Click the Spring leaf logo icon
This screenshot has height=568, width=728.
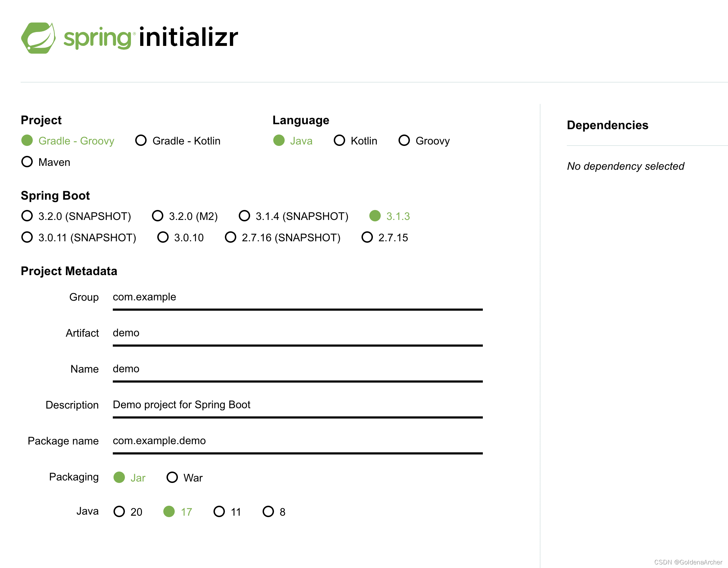coord(38,38)
